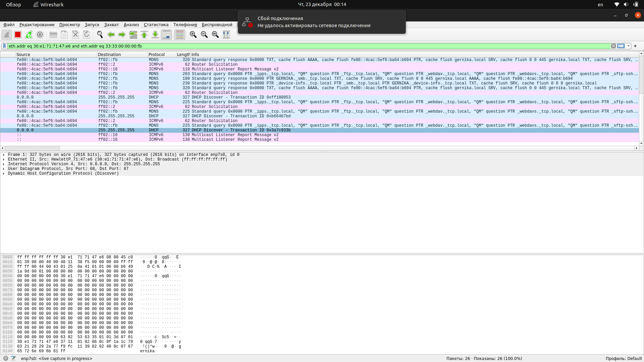Sort by the Length column header
Screen dimensions: 644x362
[x=183, y=54]
